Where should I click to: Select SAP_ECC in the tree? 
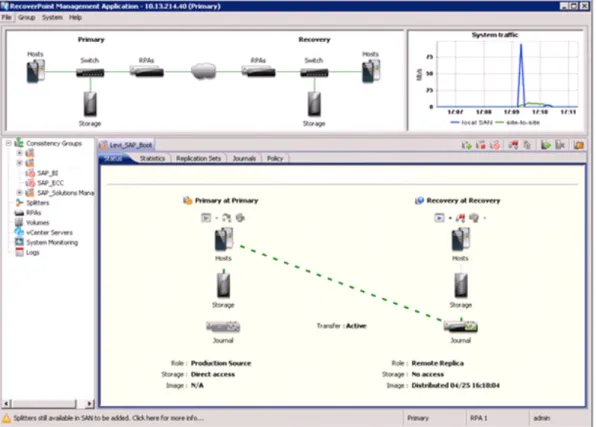[50, 183]
